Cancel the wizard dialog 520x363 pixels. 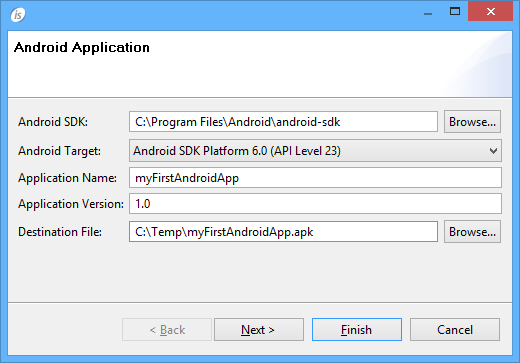(x=455, y=330)
